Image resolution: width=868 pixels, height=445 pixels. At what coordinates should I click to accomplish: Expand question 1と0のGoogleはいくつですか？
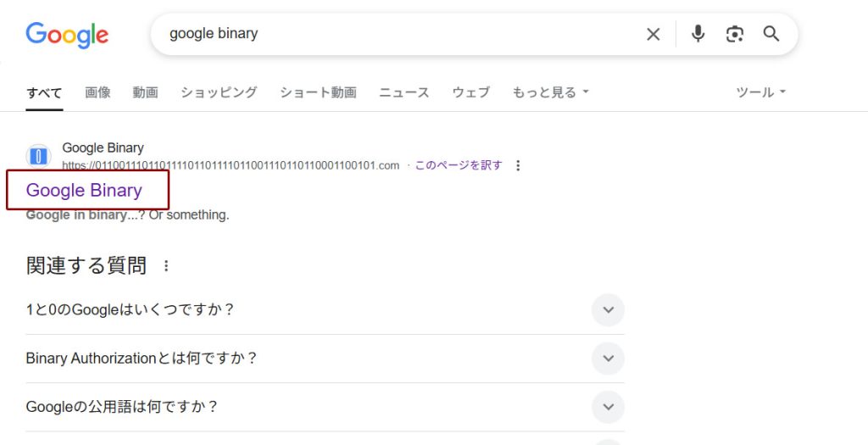point(325,310)
